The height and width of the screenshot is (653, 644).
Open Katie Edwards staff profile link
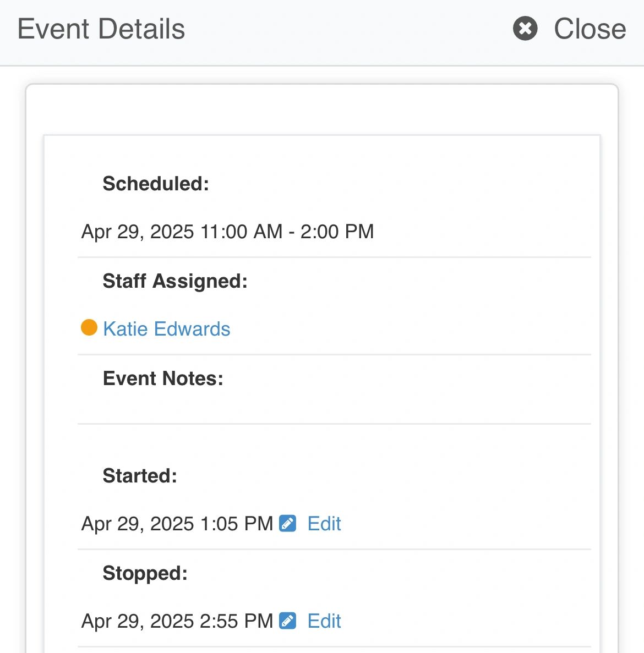point(166,329)
